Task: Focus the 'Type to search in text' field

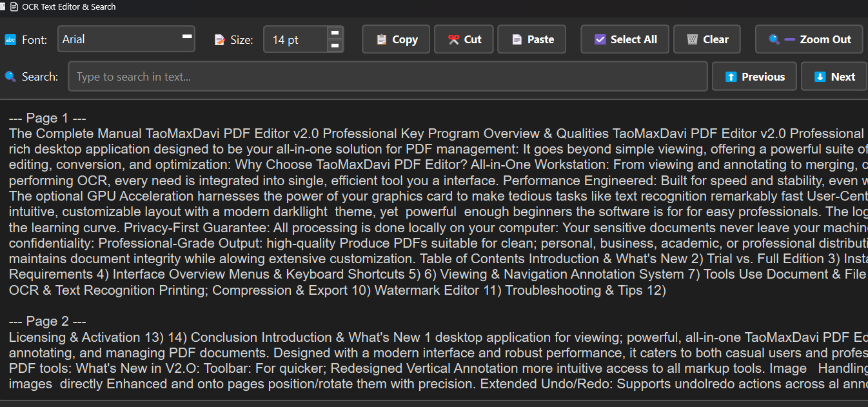Action: point(387,77)
